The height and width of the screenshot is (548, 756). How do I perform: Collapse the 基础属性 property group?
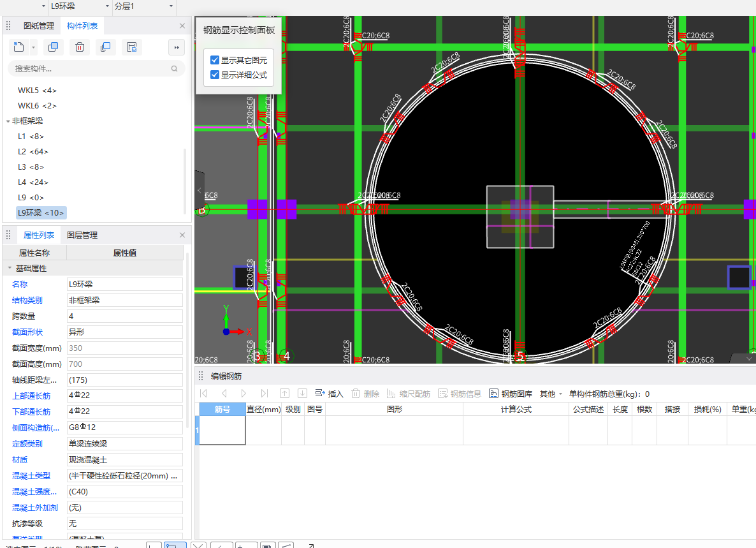tap(9, 268)
